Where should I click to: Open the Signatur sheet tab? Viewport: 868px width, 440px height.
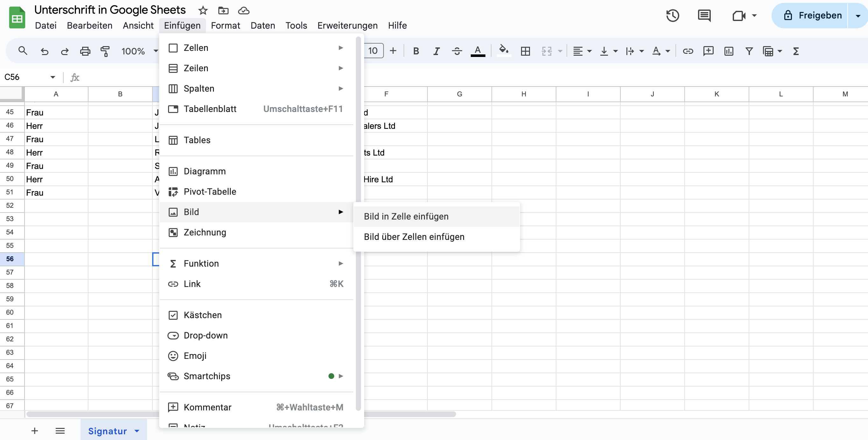[114, 431]
